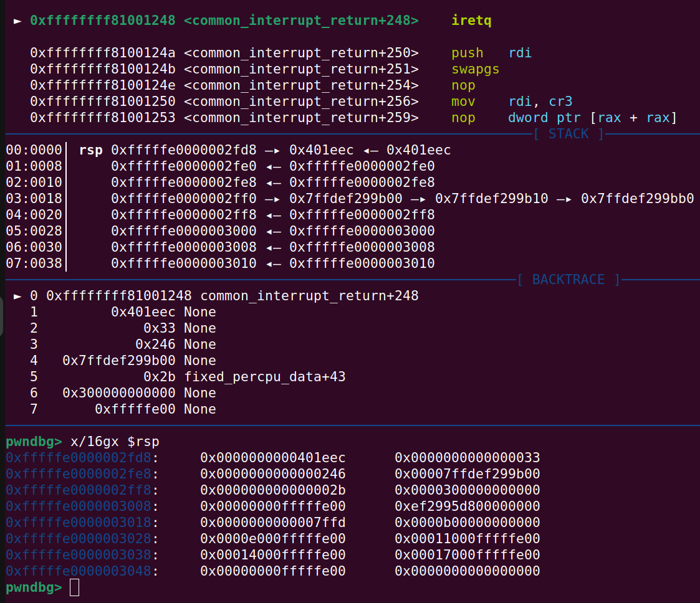Click address 0xffffffff8100124a in disassembly
The image size is (700, 603).
coord(103,53)
